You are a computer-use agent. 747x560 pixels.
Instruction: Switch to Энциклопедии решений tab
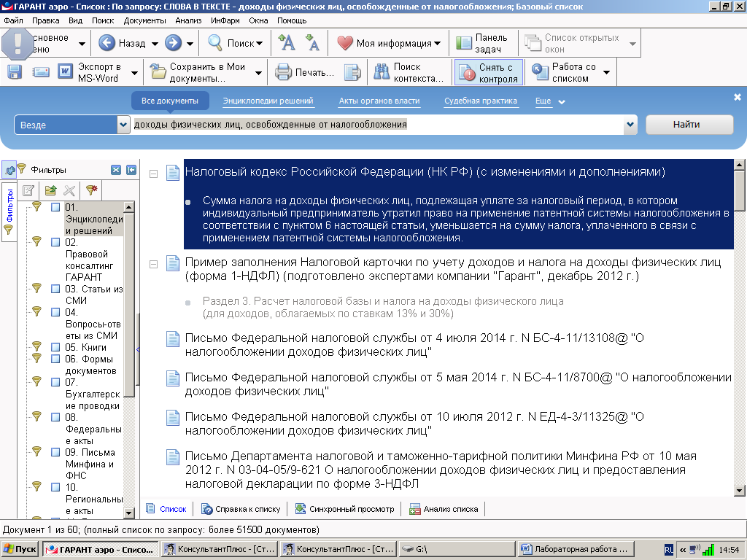(x=268, y=101)
